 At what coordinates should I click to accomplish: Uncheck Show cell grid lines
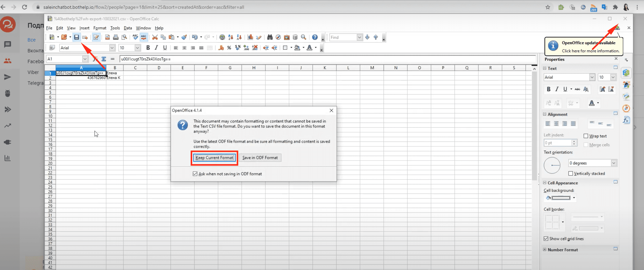coord(546,239)
